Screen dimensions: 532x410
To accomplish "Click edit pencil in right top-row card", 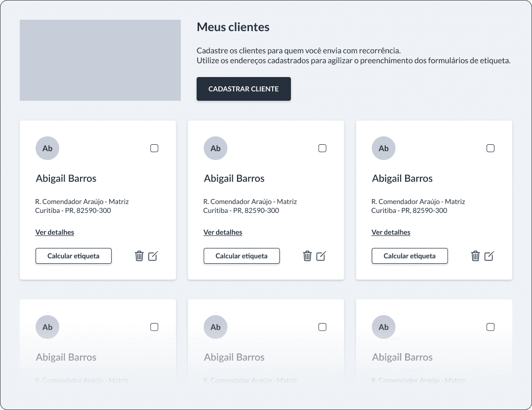I will point(489,256).
